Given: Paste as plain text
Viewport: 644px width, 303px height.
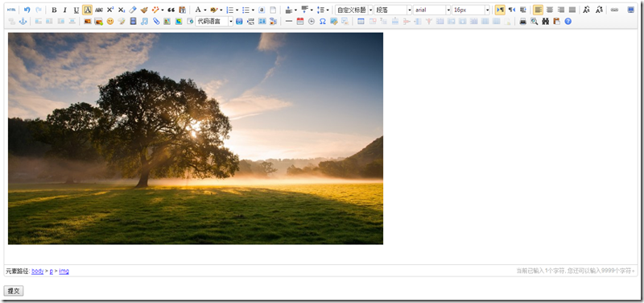Looking at the screenshot, I should 183,10.
